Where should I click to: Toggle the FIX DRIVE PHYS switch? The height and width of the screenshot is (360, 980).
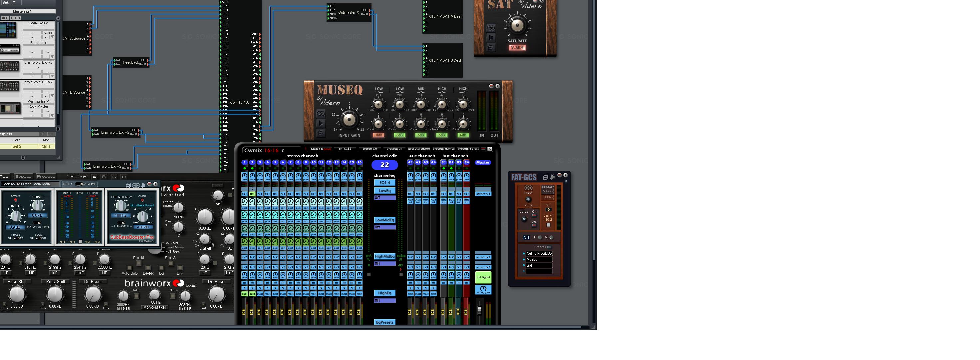click(x=37, y=223)
